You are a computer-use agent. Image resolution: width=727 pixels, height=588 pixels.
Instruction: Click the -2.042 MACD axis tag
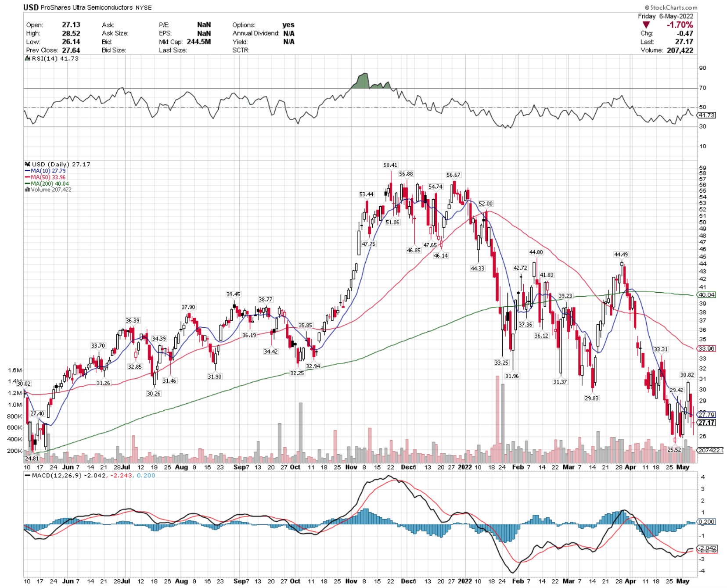click(x=707, y=548)
